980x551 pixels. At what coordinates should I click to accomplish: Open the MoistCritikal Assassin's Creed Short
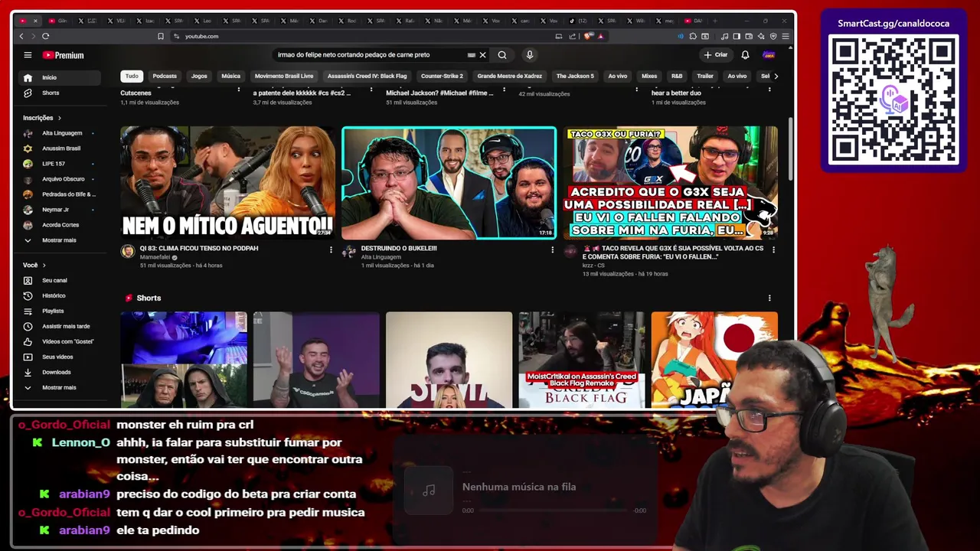tap(582, 360)
